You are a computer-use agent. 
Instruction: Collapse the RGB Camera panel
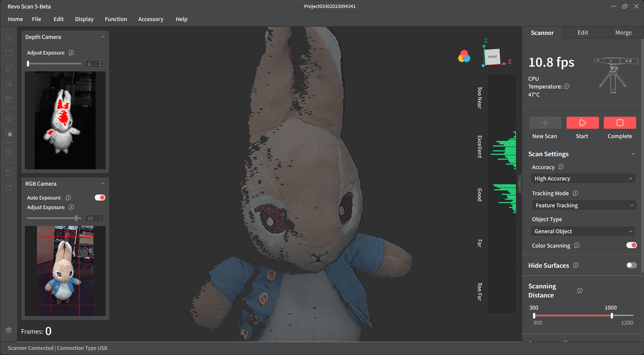(x=103, y=184)
